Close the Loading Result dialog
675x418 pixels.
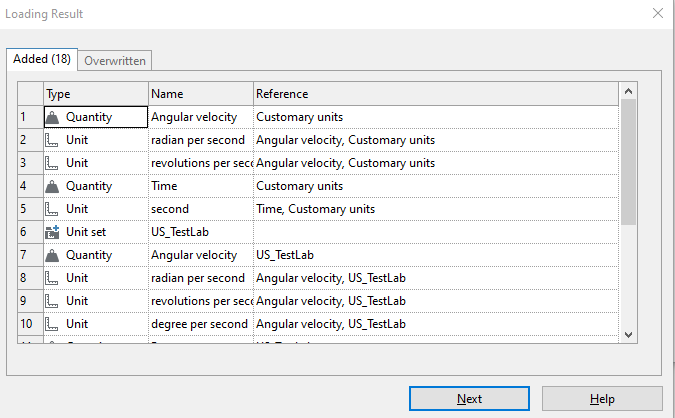[656, 14]
